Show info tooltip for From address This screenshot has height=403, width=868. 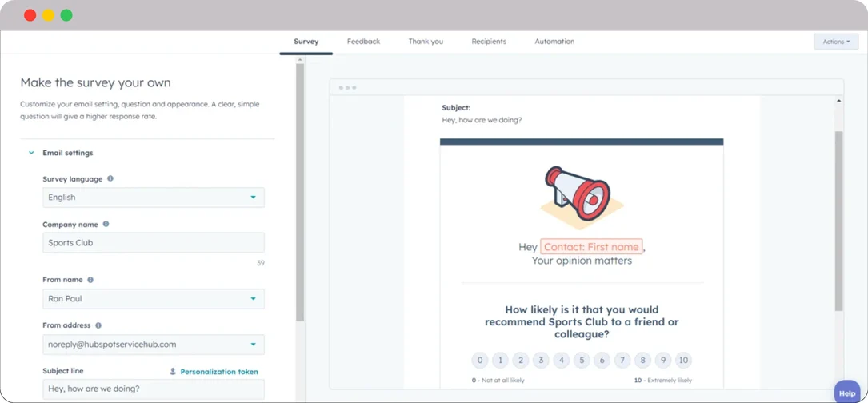click(x=98, y=325)
